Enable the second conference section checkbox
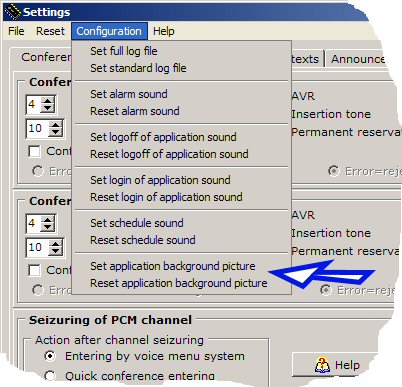 click(x=34, y=270)
